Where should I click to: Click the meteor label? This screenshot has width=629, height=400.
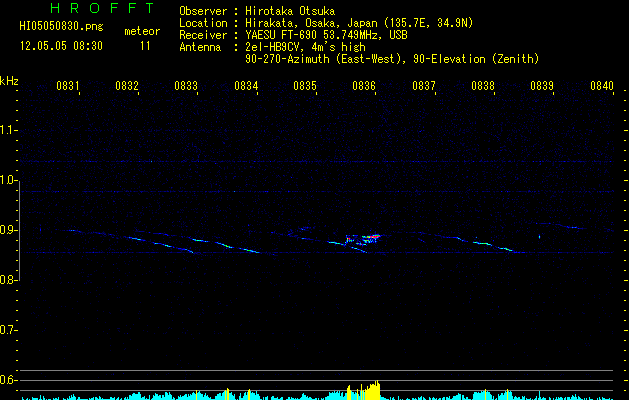point(142,31)
